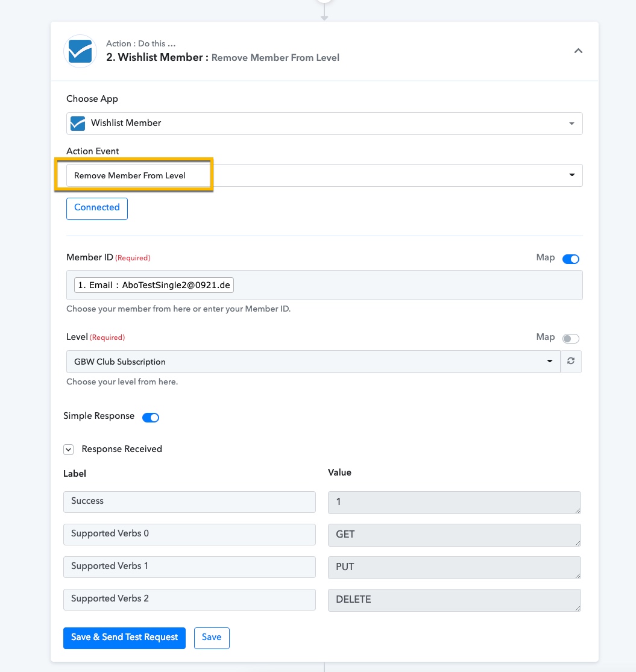The image size is (636, 672).
Task: Click the Member ID field with Email tag
Action: click(324, 285)
